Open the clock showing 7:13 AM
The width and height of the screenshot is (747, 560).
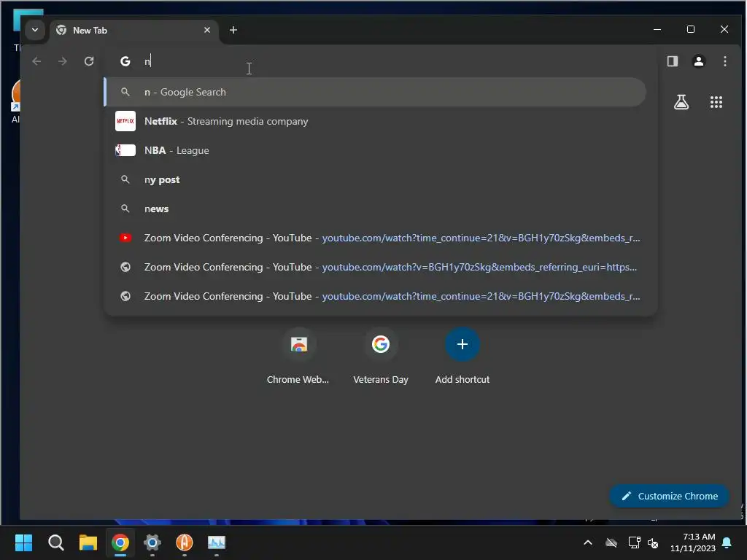pos(693,542)
